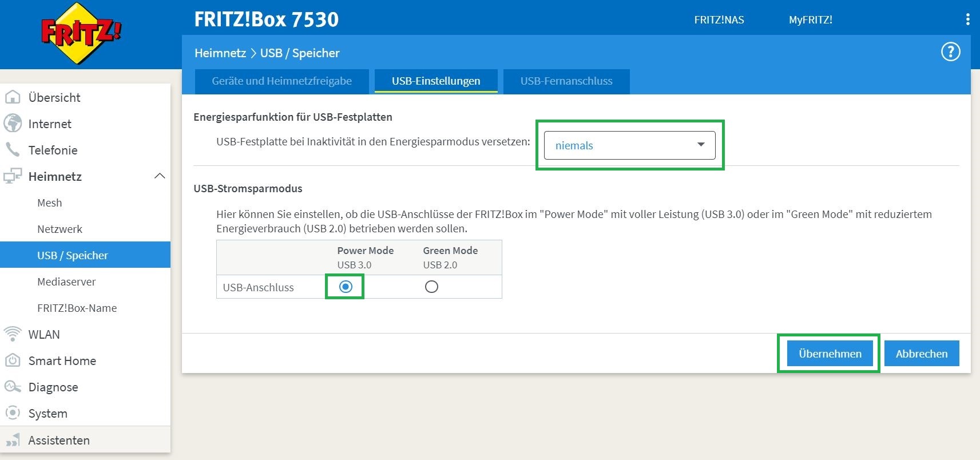This screenshot has height=460, width=980.
Task: Click the Übersicht house icon
Action: [12, 97]
